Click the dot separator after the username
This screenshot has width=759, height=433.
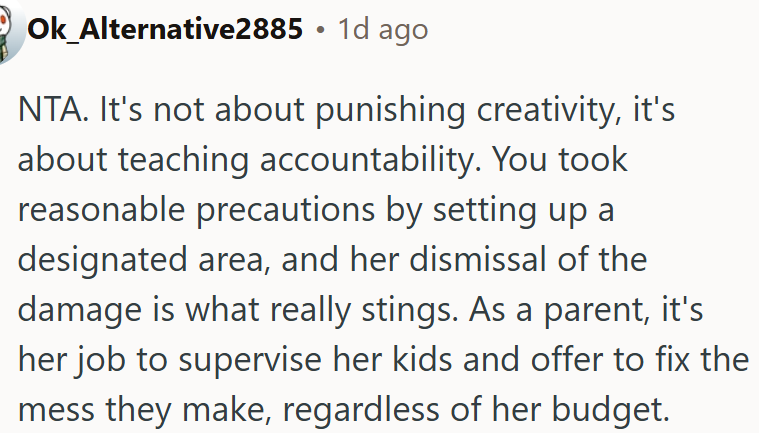tap(320, 30)
